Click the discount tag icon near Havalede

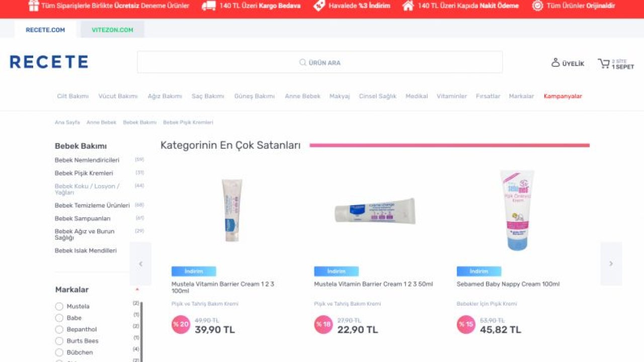tap(318, 6)
